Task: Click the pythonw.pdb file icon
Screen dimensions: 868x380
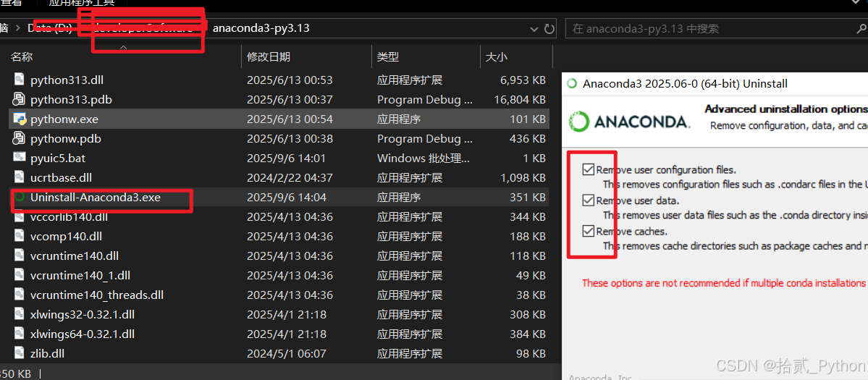Action: point(19,138)
